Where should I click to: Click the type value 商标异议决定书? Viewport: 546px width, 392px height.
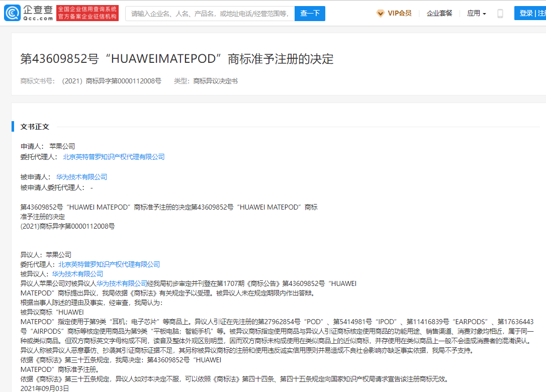point(216,81)
